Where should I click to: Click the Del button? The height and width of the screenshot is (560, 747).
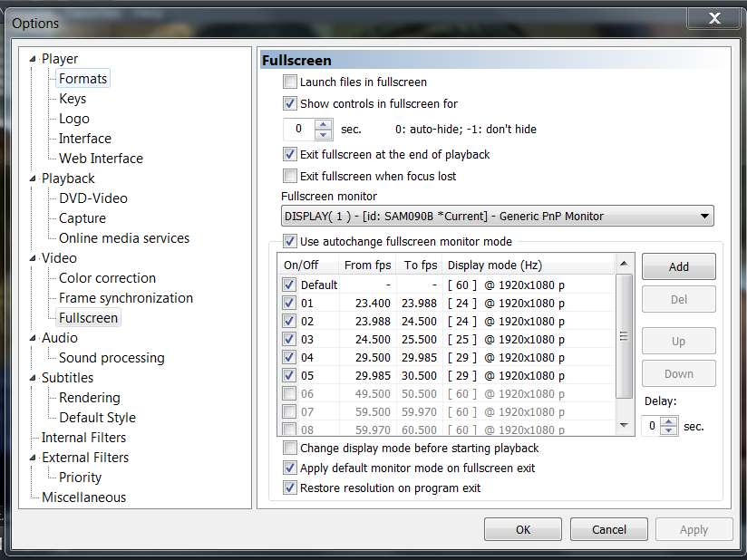click(x=678, y=300)
